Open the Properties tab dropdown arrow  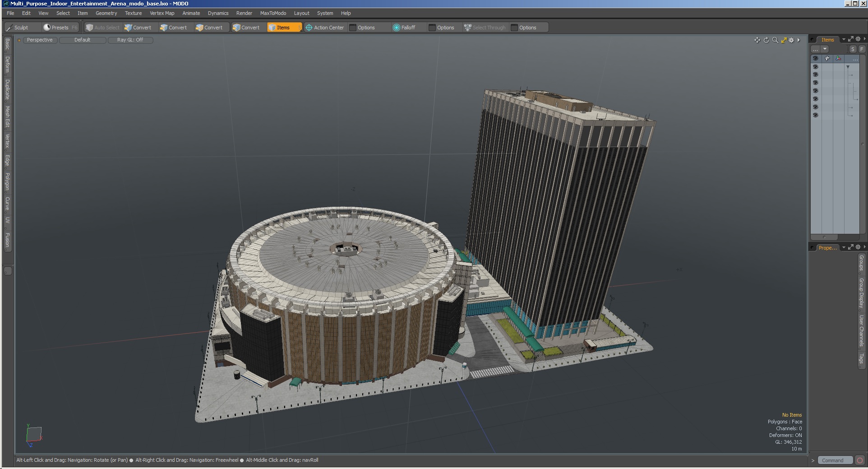(844, 247)
